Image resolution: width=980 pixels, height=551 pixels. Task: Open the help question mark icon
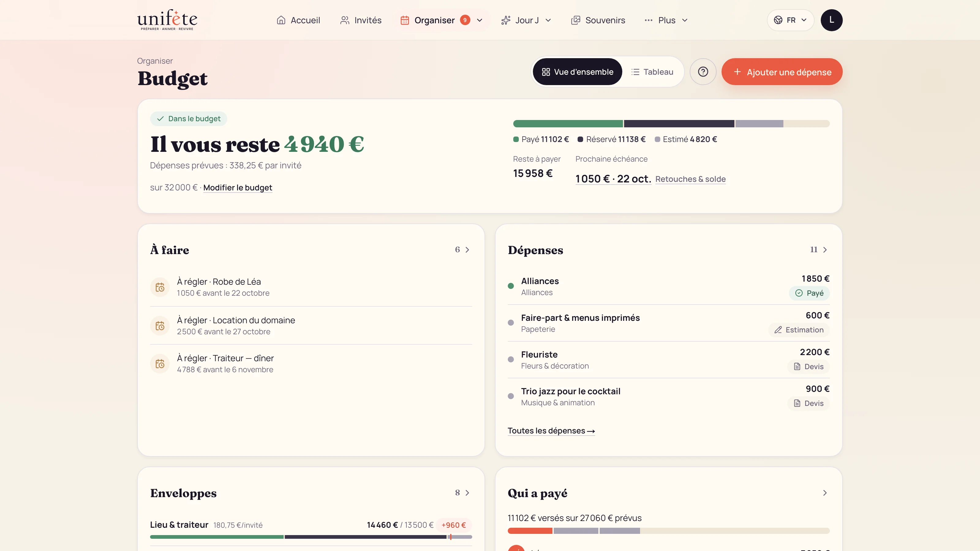coord(703,72)
